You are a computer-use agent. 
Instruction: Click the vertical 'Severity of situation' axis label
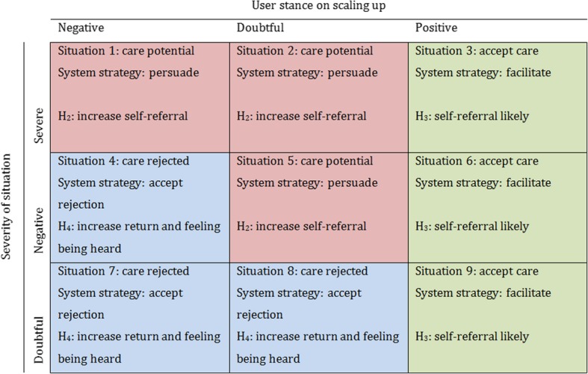point(9,206)
